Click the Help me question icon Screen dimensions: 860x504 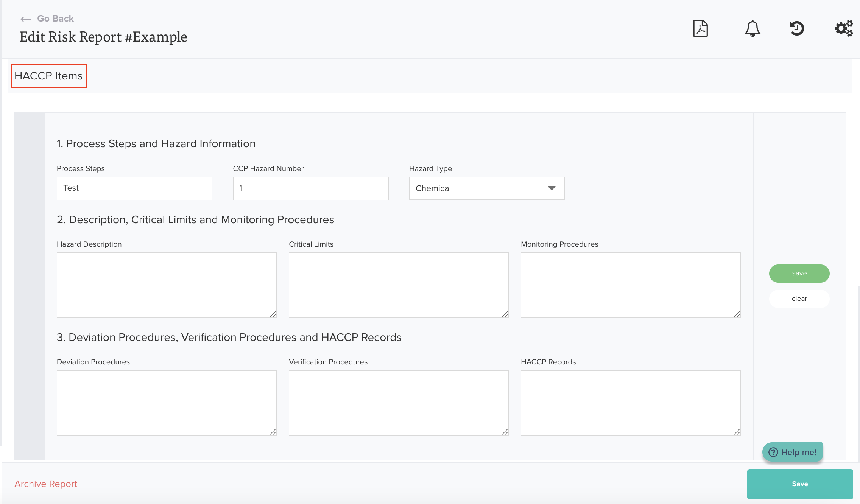(773, 452)
